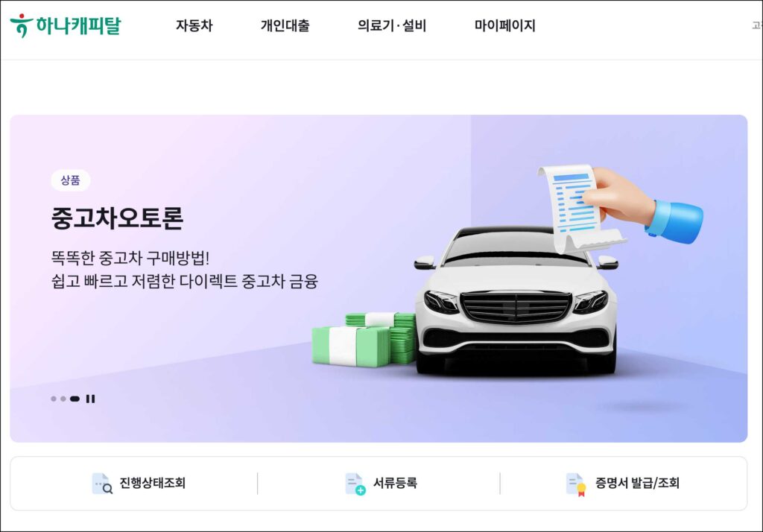Open the 자동차 menu
This screenshot has height=532, width=763.
194,25
